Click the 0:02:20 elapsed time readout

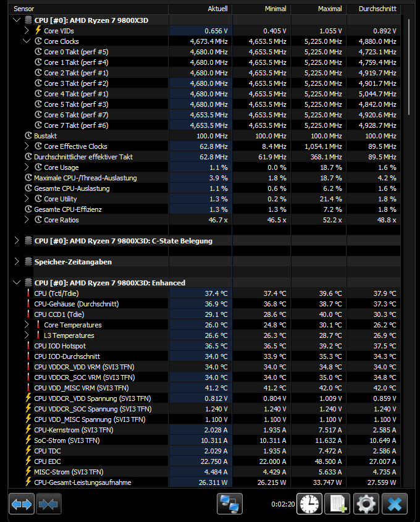coord(283,504)
